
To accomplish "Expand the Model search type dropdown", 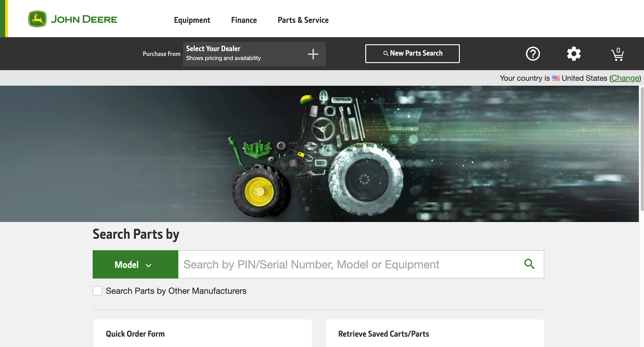I will (x=135, y=265).
